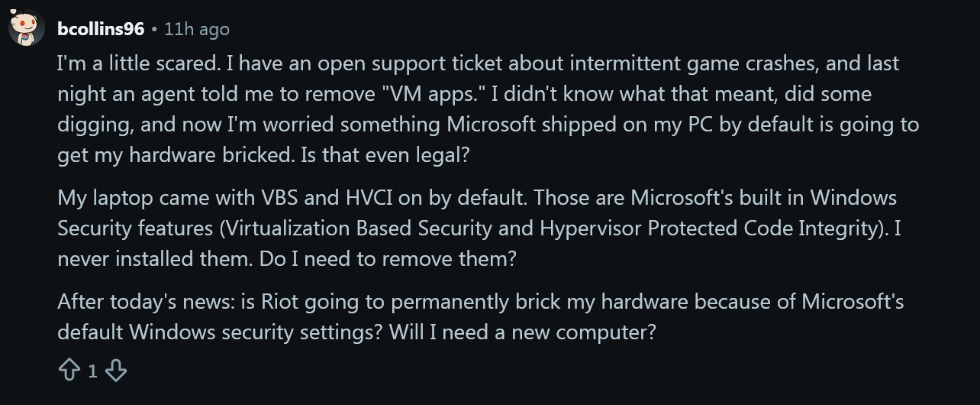Open bcollins96's avatar profile picture
980x405 pixels.
tap(25, 29)
